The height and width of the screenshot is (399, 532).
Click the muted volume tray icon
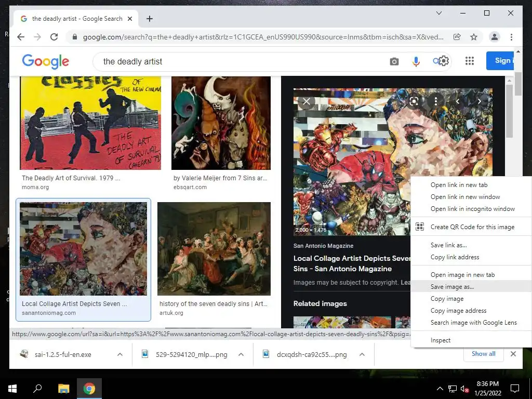464,389
